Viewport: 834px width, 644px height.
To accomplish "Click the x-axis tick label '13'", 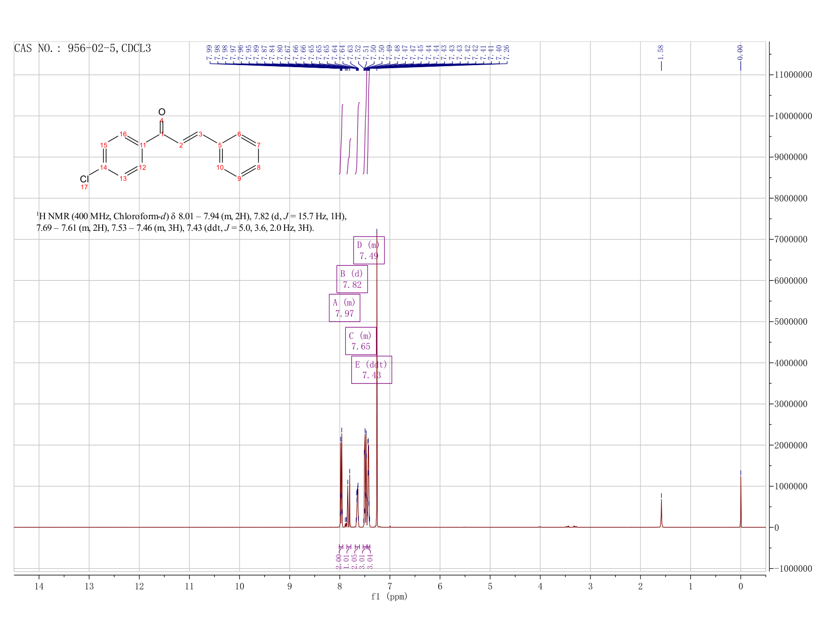I will (89, 586).
